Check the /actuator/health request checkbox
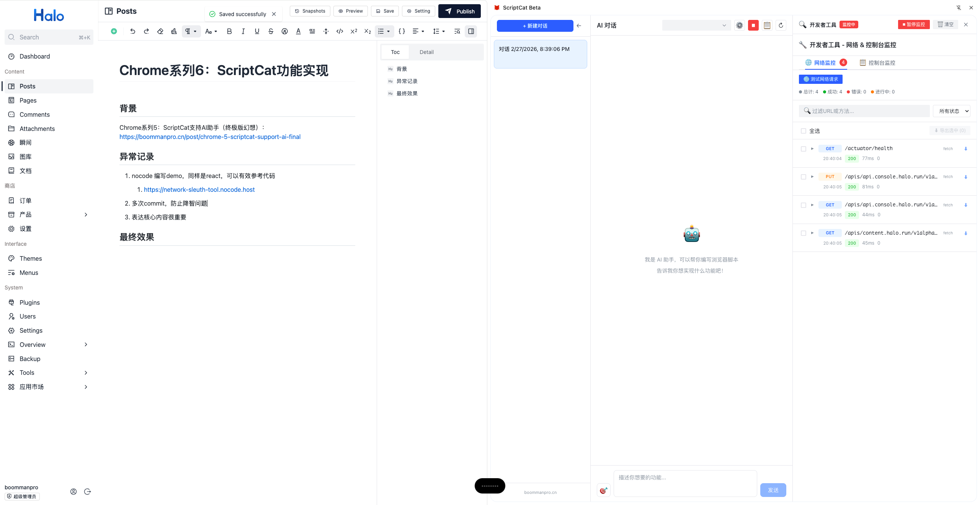Viewport: 980px width, 505px height. 804,149
